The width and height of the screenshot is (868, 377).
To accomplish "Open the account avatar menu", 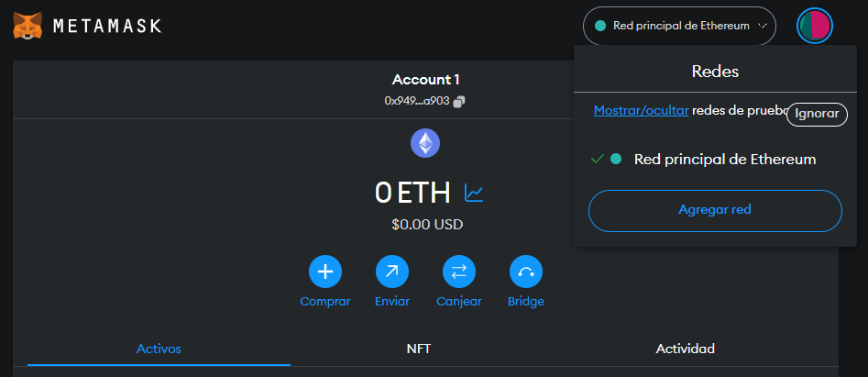I will coord(814,26).
